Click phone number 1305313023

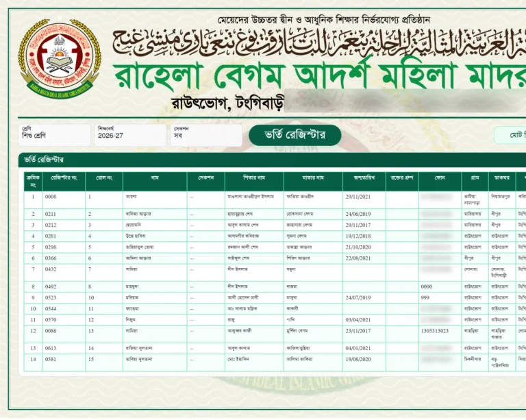(x=435, y=331)
